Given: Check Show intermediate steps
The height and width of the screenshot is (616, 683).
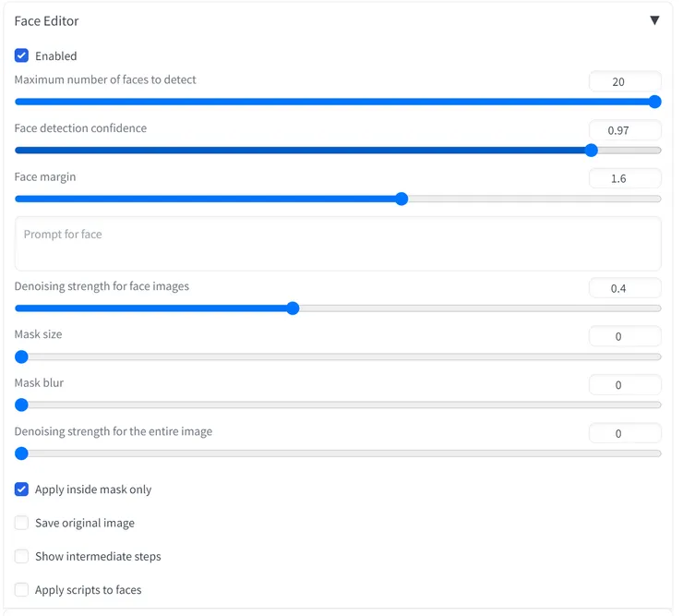Looking at the screenshot, I should [22, 557].
